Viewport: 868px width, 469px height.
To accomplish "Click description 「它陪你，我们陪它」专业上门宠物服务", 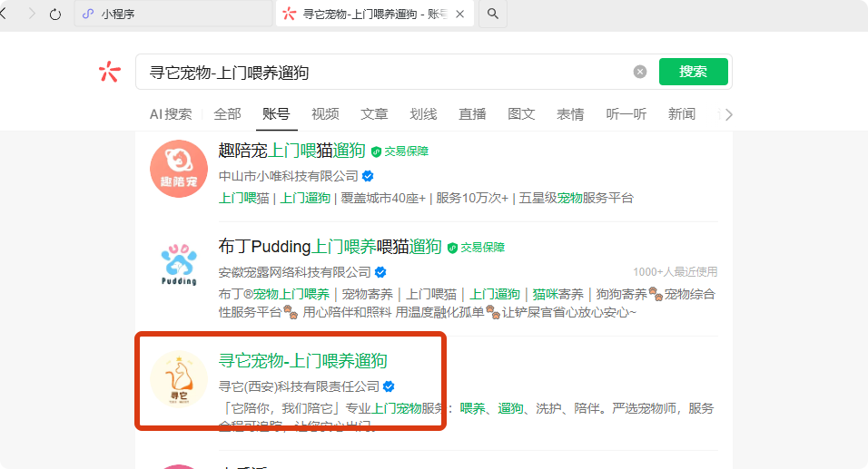I will (x=466, y=416).
